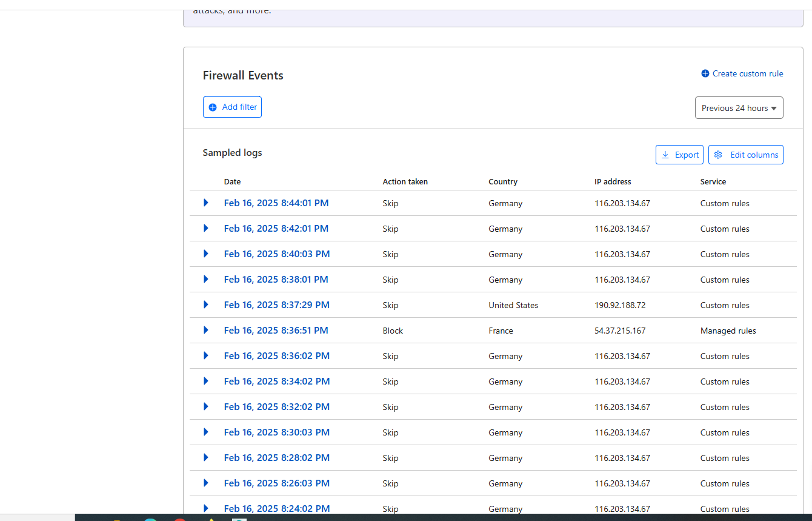Expand the 8:32:02 PM event row
812x521 pixels.
(x=206, y=406)
